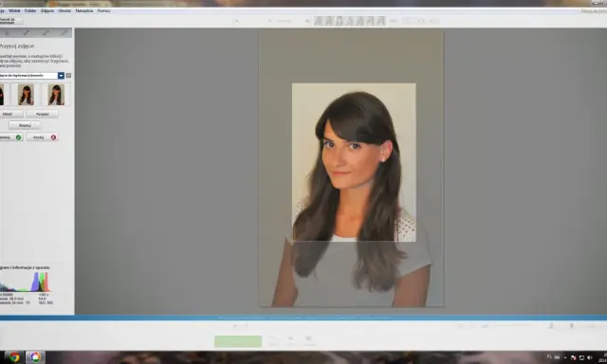This screenshot has width=607, height=364.
Task: Click the Przytnij zdjęcie heading
Action: (x=17, y=46)
